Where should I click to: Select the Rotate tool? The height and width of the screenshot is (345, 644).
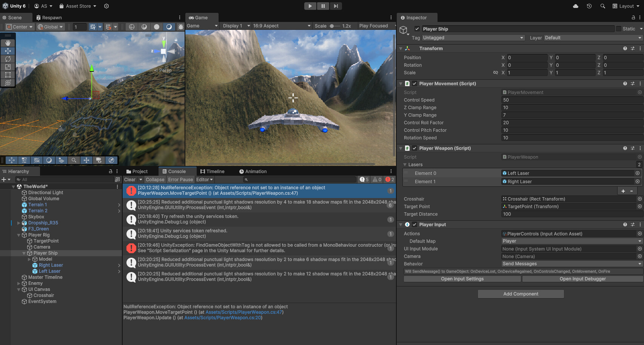8,59
